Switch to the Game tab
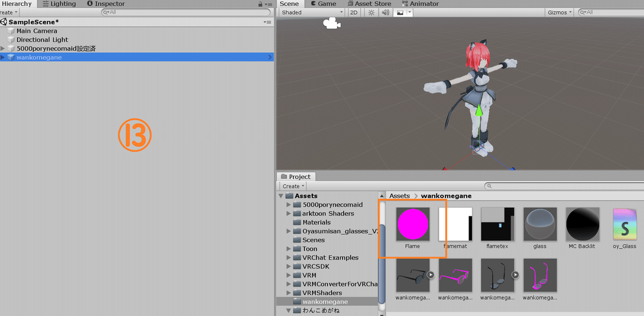The image size is (644, 316). [323, 4]
